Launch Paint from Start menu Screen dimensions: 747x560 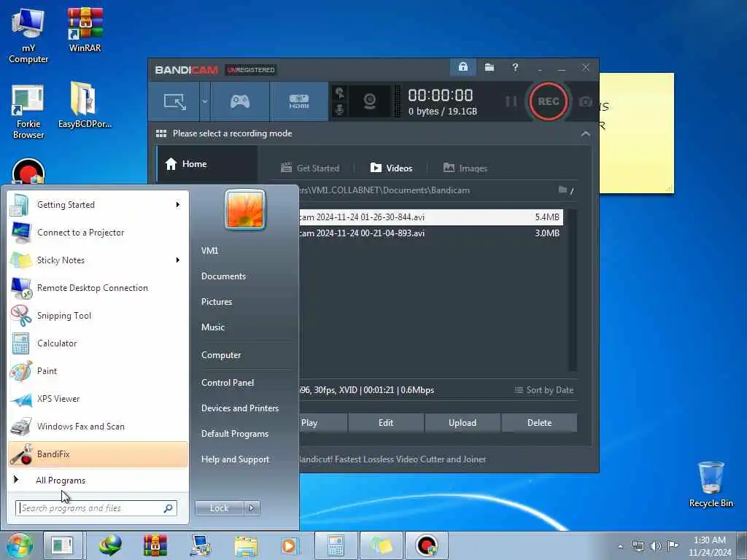coord(98,371)
